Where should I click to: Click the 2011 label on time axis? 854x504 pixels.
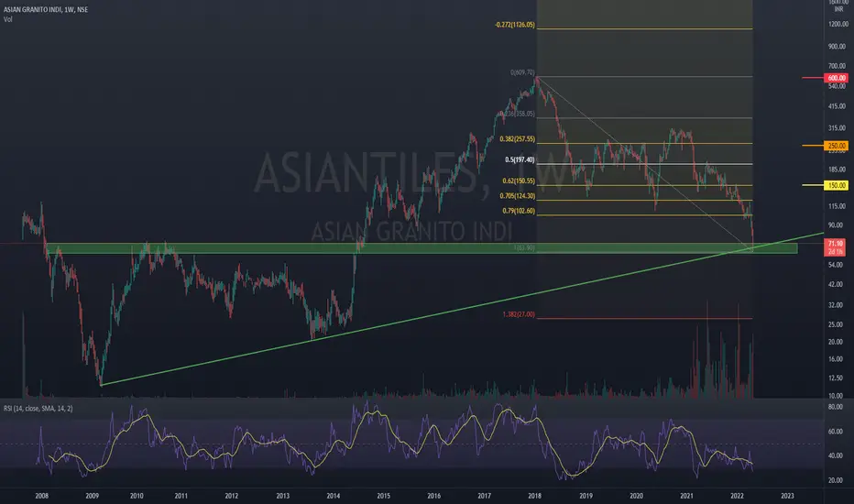(181, 496)
